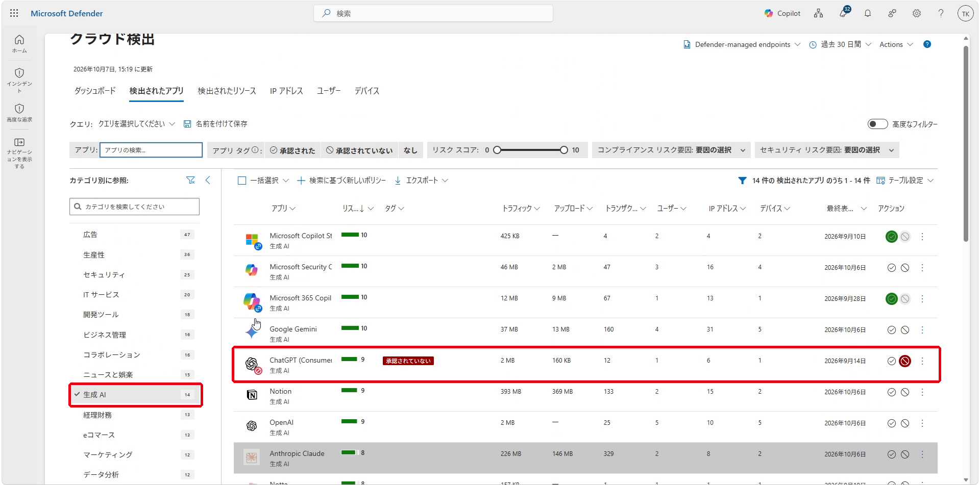This screenshot has width=980, height=485.
Task: Switch to the ダッシュボード tab
Action: (x=95, y=91)
